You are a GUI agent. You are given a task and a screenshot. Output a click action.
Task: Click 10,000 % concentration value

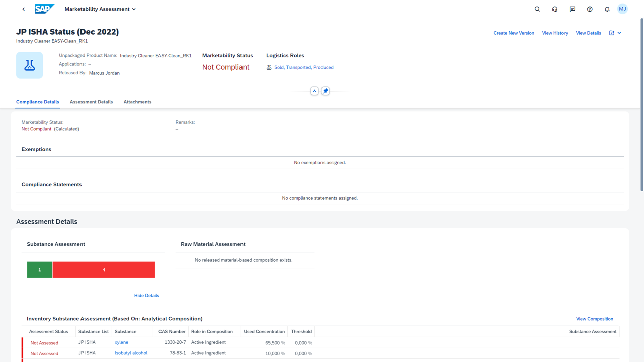pos(275,353)
